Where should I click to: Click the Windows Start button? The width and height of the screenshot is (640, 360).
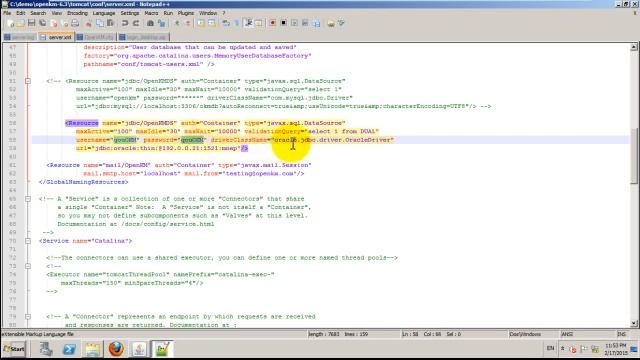click(x=14, y=349)
